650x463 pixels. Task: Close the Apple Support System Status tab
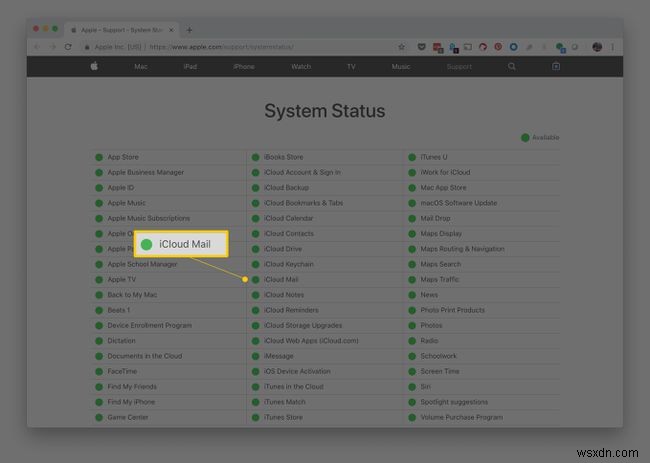coord(171,30)
